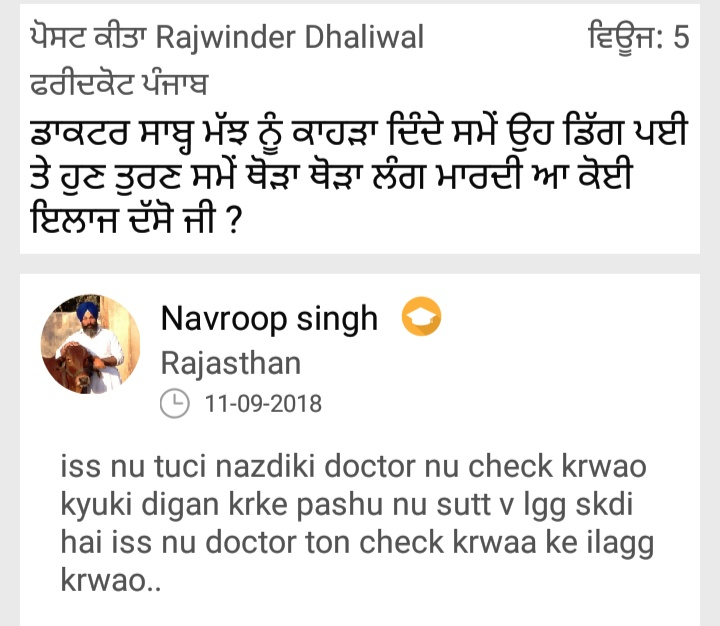Click the clock icon beside the date
Image resolution: width=720 pixels, height=626 pixels.
(x=174, y=404)
